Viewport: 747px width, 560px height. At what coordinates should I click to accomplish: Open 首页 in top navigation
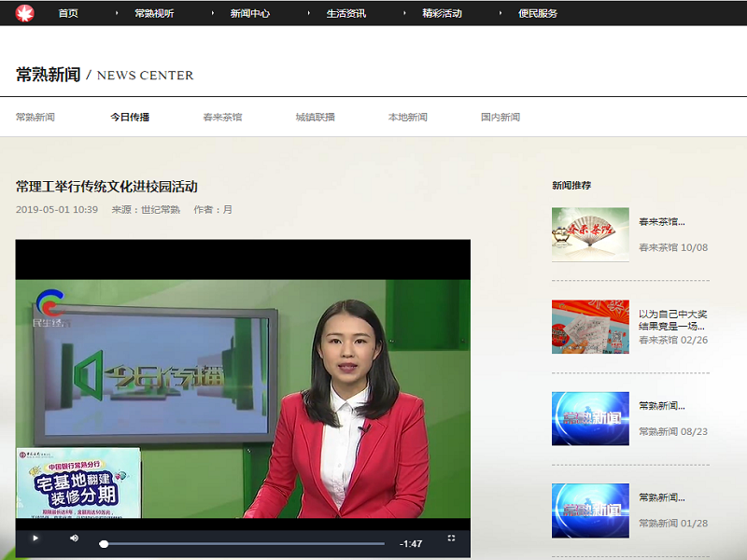click(68, 13)
